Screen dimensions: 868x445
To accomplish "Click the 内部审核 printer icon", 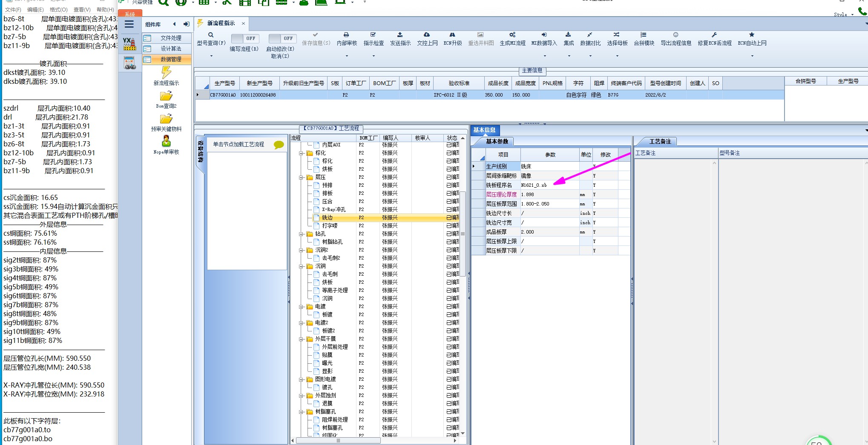I will click(346, 35).
